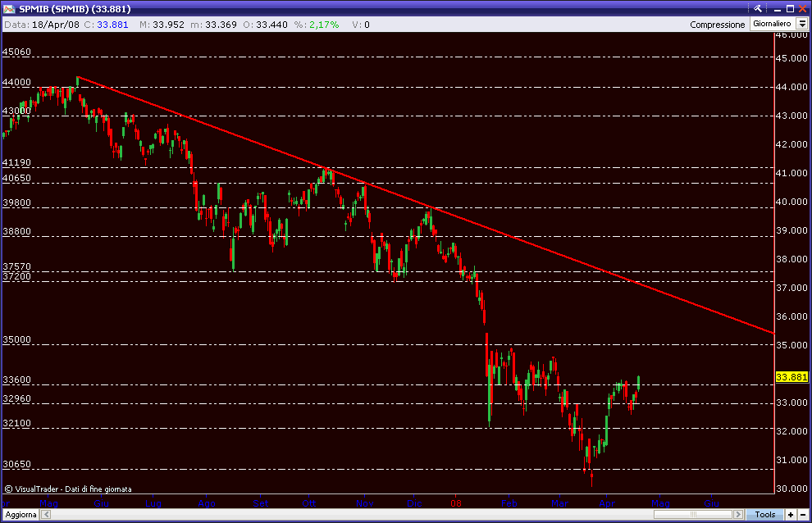The height and width of the screenshot is (523, 812).
Task: Click the SPMIB chart icon in title bar
Action: point(9,7)
